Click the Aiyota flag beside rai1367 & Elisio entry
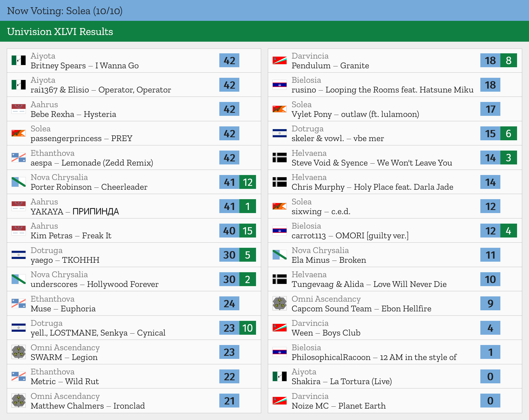Viewport: 529px width, 420px height. [19, 85]
